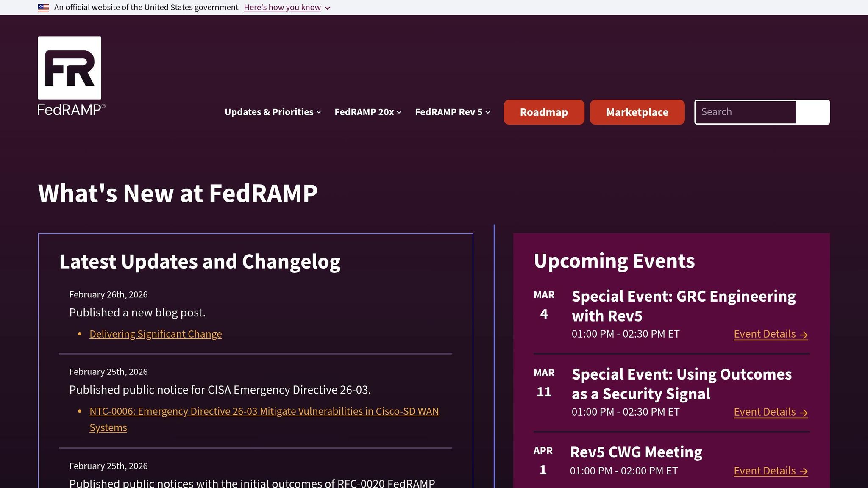Open the Roadmap page

[544, 112]
